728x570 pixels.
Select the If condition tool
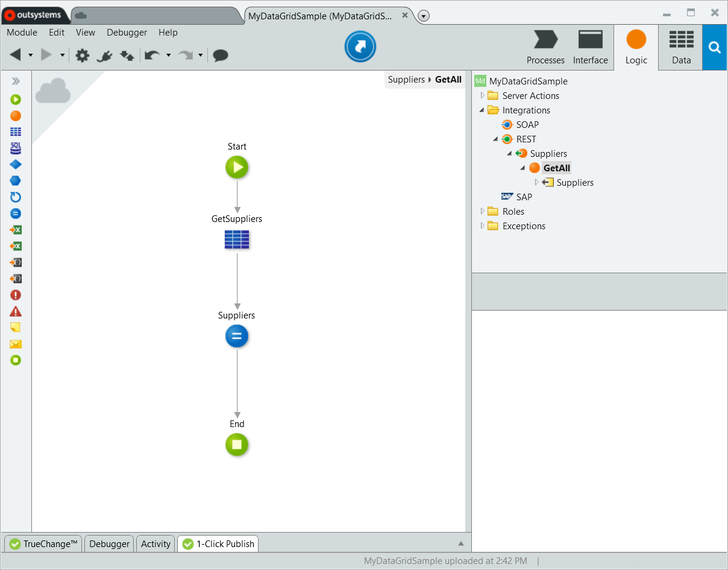[16, 164]
